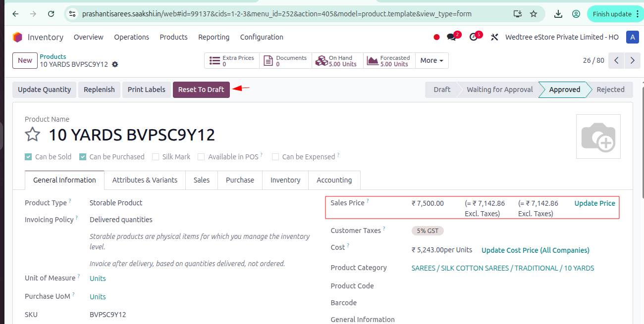The height and width of the screenshot is (324, 644).
Task: Click the browser address bar URL
Action: click(x=277, y=14)
